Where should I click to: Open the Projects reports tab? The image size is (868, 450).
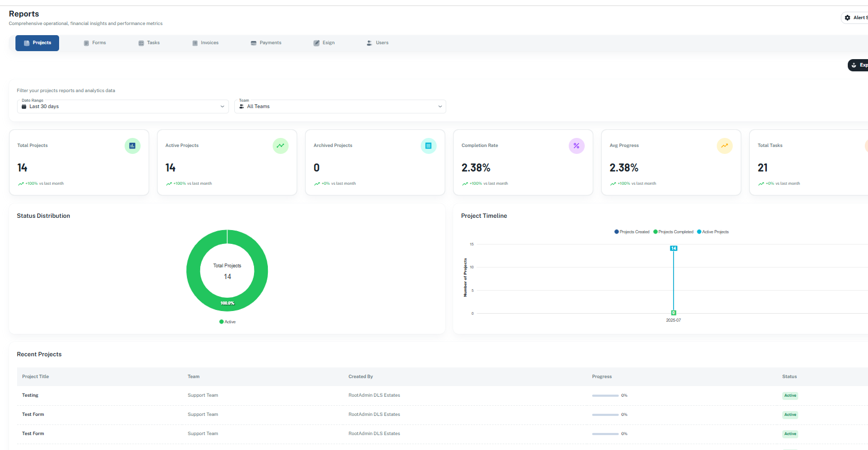pyautogui.click(x=37, y=43)
